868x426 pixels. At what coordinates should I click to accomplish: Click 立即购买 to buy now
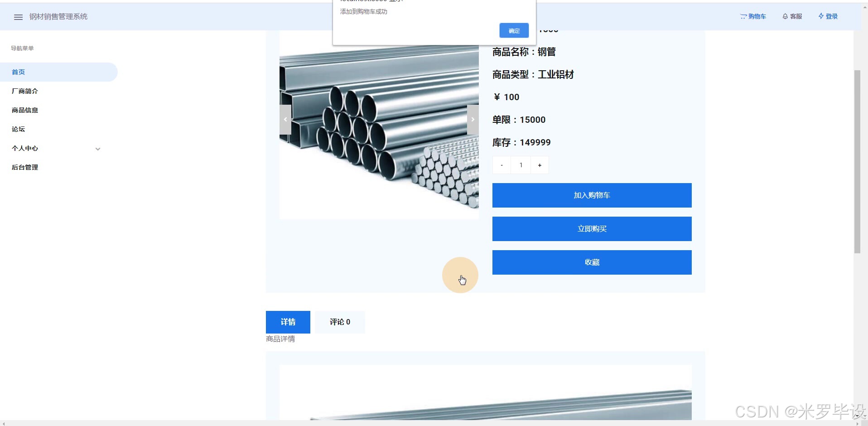[x=591, y=228]
